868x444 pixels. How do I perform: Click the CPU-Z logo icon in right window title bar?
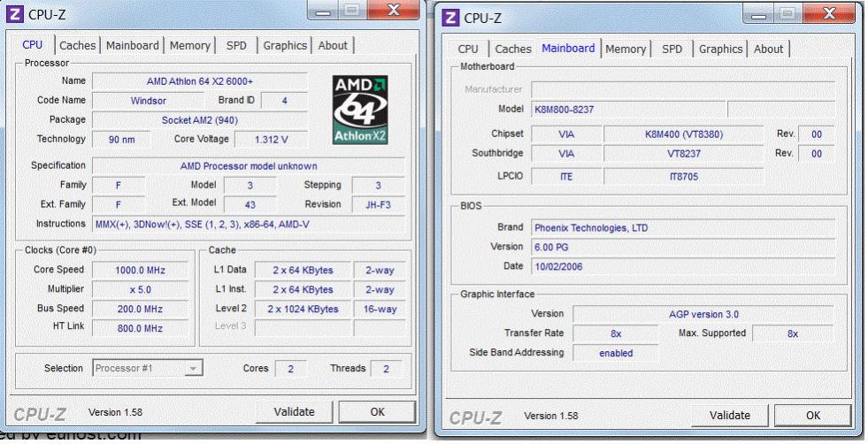point(450,18)
